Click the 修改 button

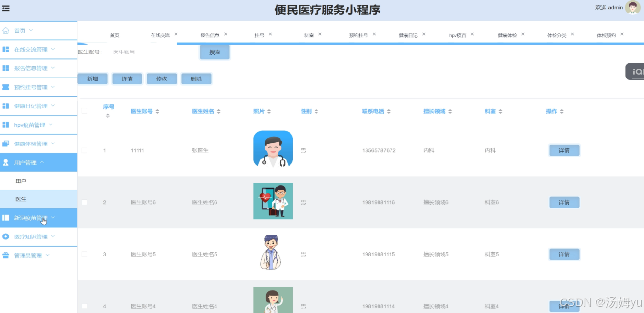click(162, 78)
